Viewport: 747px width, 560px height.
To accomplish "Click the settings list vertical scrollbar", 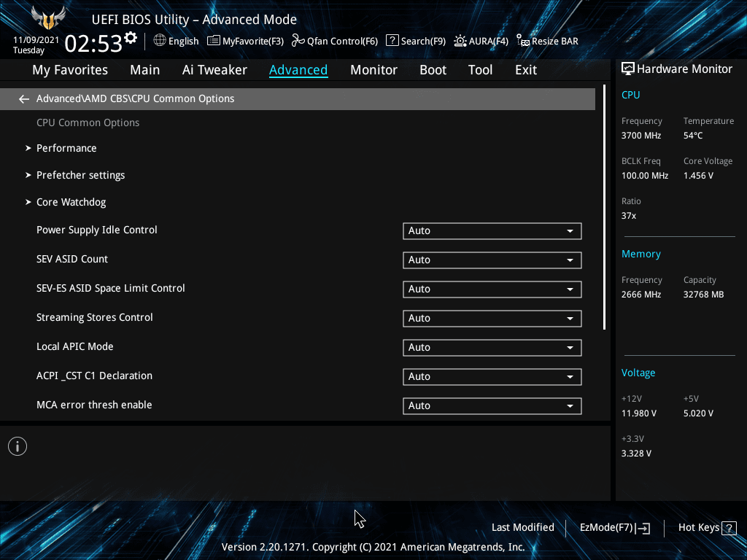I will coord(604,207).
